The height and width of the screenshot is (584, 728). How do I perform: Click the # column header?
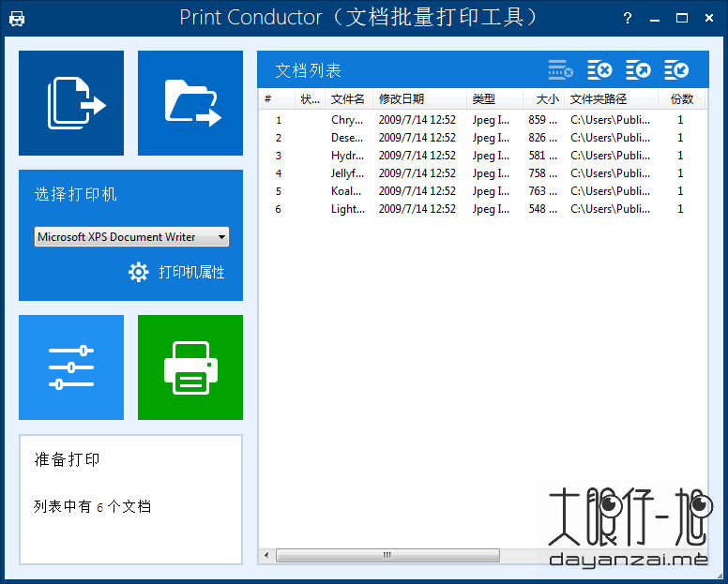pos(277,98)
